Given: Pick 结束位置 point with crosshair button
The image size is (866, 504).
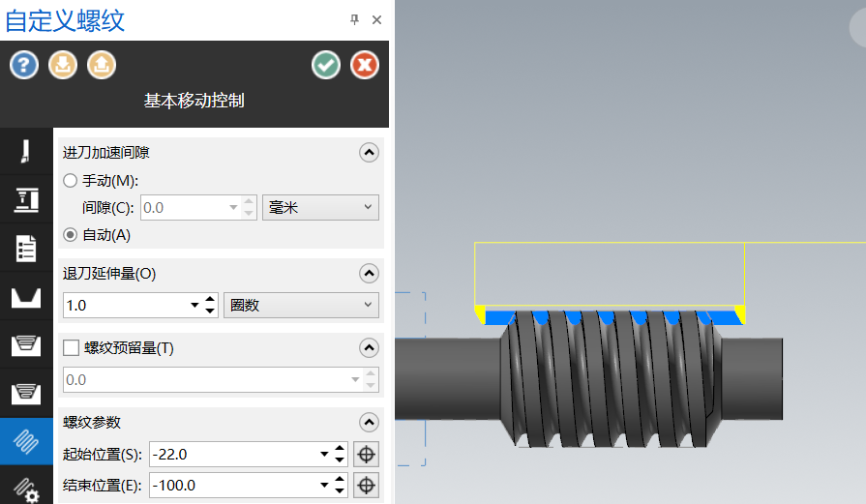Looking at the screenshot, I should 366,486.
